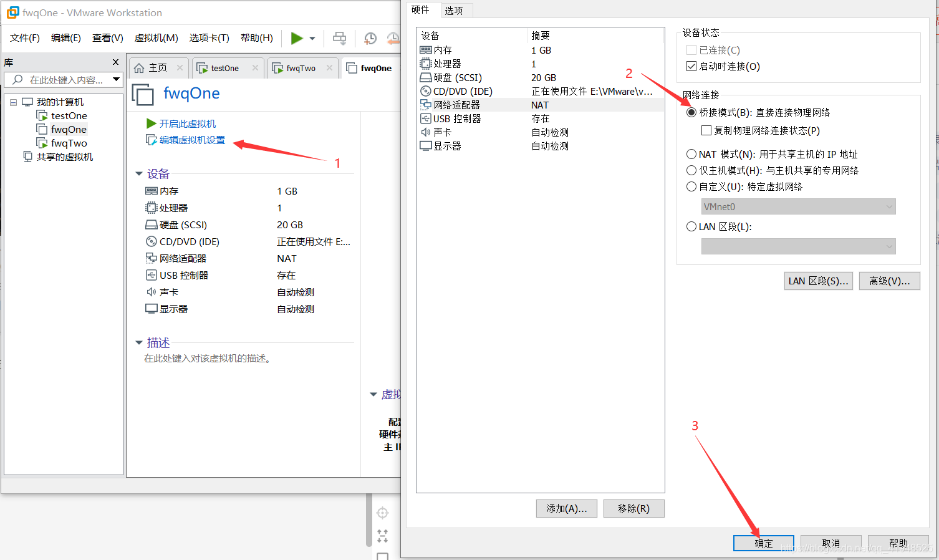
Task: Open the 查看(V) menu
Action: click(108, 38)
